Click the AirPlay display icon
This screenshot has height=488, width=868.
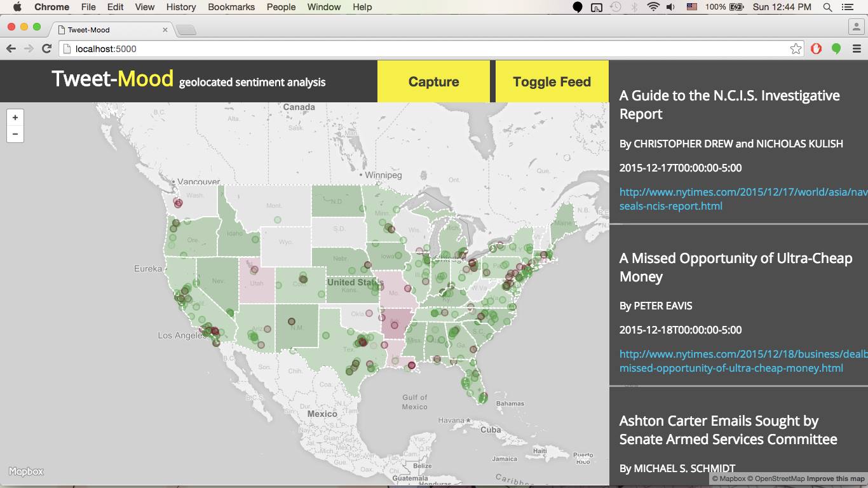[597, 7]
